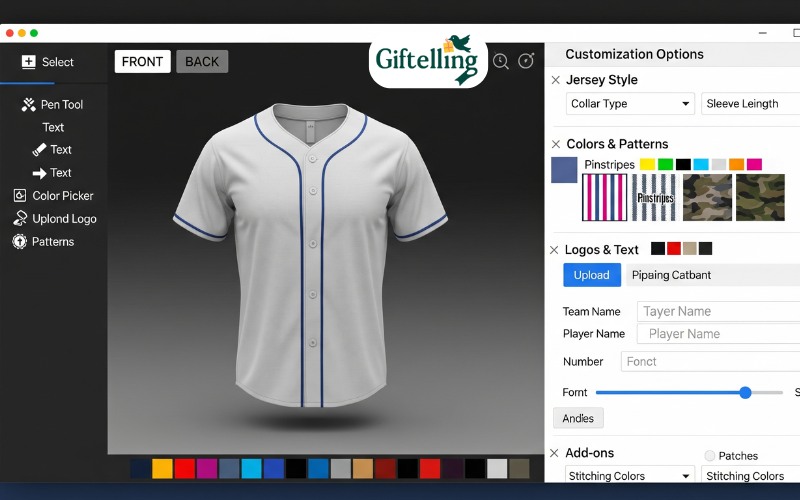Open the Patterns tool icon

pos(19,241)
